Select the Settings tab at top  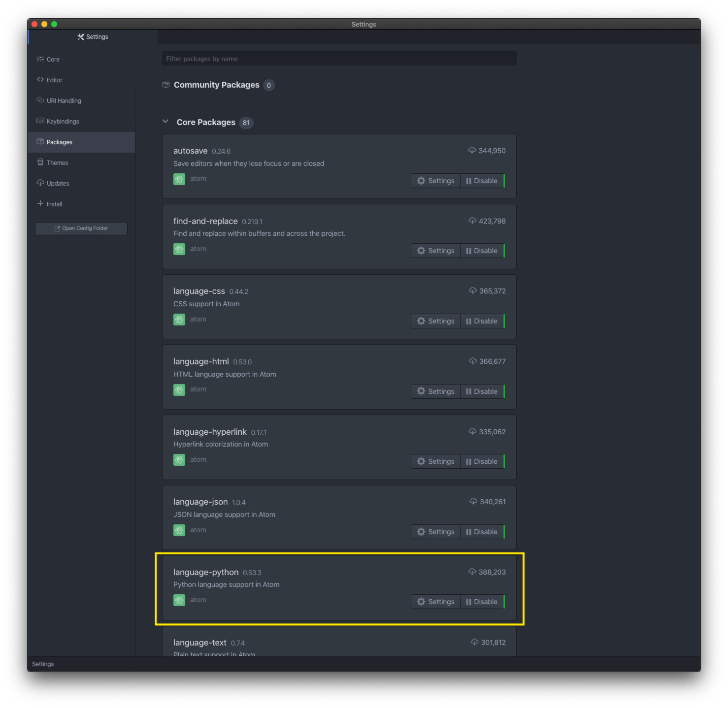point(93,37)
